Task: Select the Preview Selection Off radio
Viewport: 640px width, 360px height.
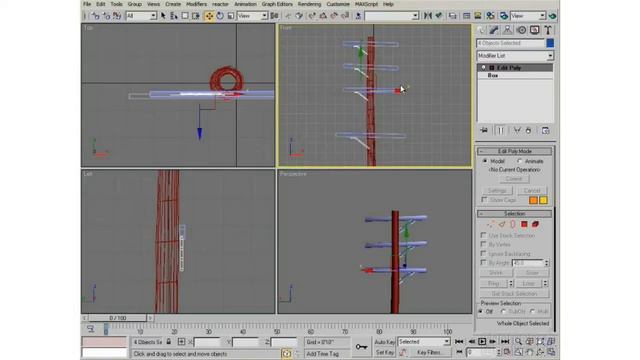Action: click(481, 311)
